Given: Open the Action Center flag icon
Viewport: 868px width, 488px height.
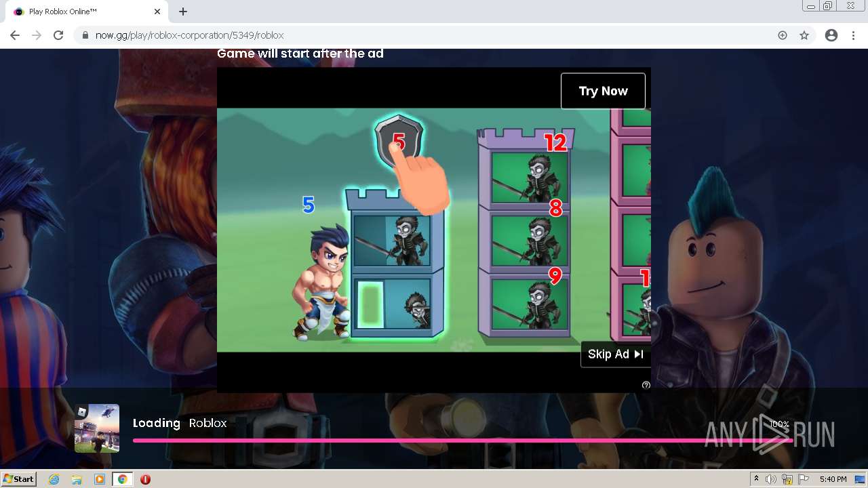Looking at the screenshot, I should 804,479.
